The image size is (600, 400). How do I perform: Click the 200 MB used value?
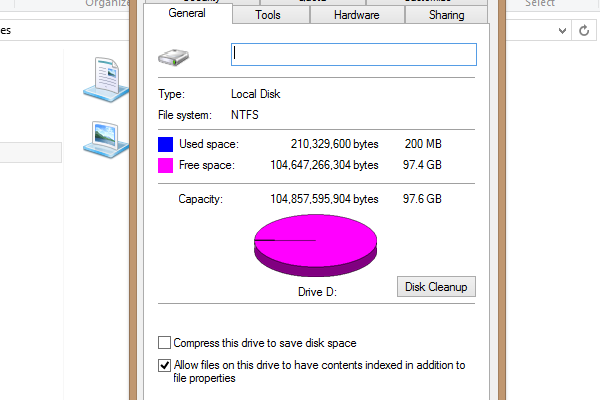click(x=423, y=144)
